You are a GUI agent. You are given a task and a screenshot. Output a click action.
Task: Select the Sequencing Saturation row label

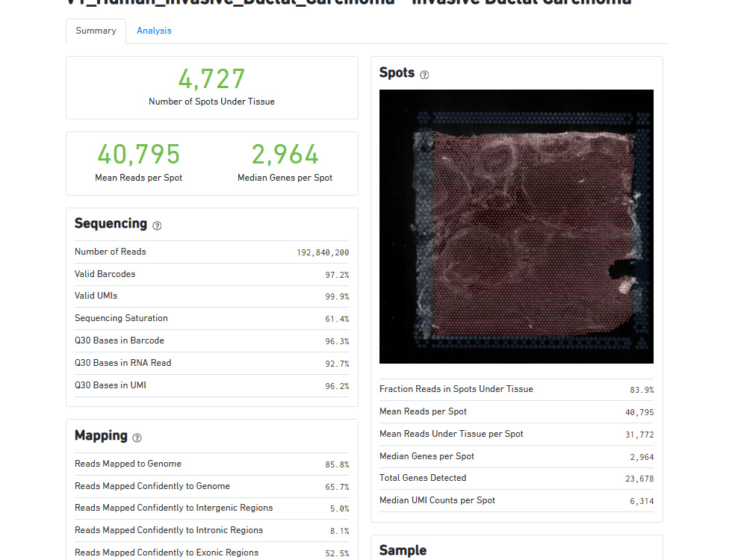pos(122,318)
